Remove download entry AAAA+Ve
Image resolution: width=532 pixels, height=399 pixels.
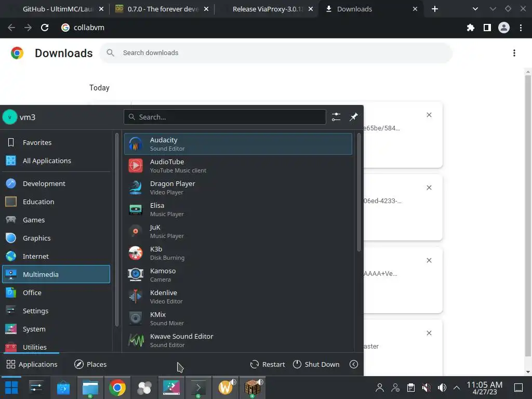coord(429,260)
